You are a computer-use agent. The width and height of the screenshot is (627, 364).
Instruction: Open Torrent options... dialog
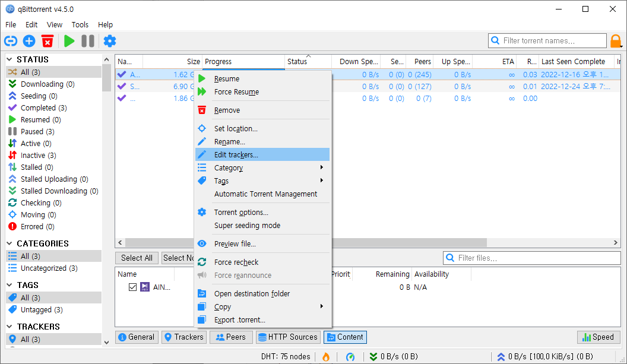click(x=262, y=213)
